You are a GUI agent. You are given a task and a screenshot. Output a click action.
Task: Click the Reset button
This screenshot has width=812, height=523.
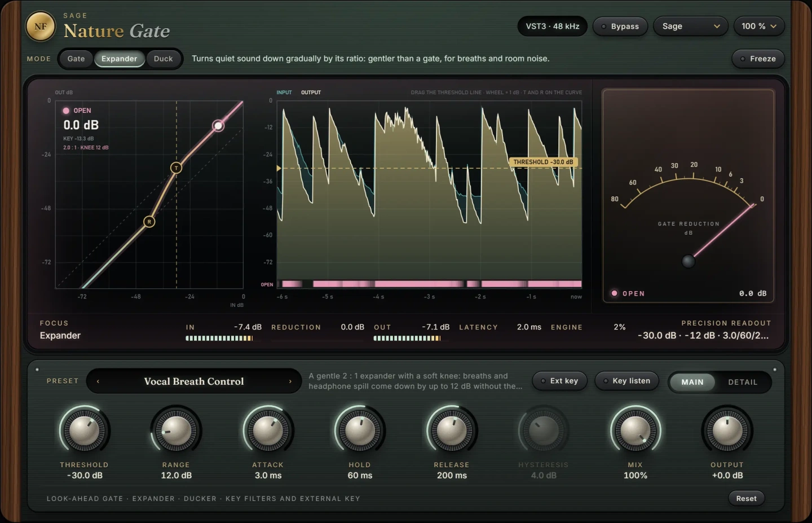click(746, 498)
